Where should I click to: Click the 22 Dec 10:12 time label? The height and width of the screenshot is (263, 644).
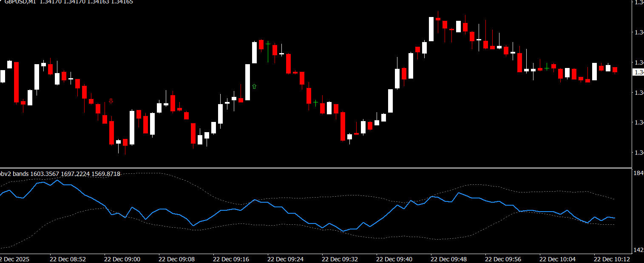pyautogui.click(x=612, y=258)
